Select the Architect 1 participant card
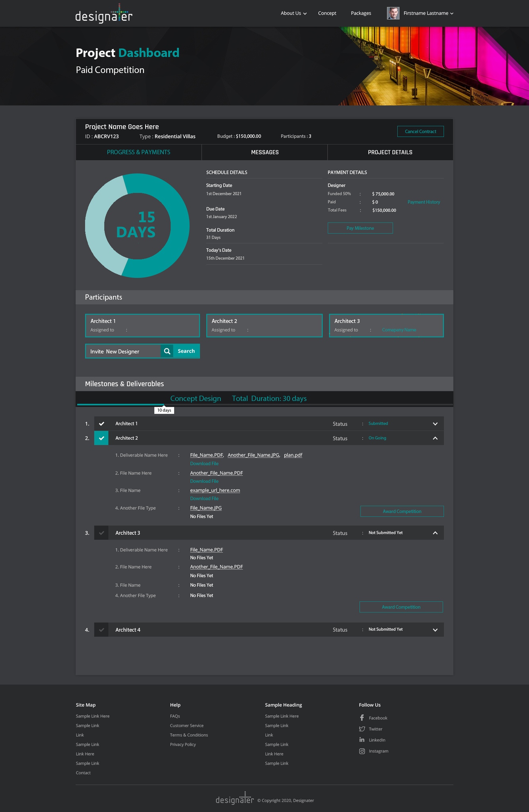This screenshot has height=812, width=529. point(142,326)
